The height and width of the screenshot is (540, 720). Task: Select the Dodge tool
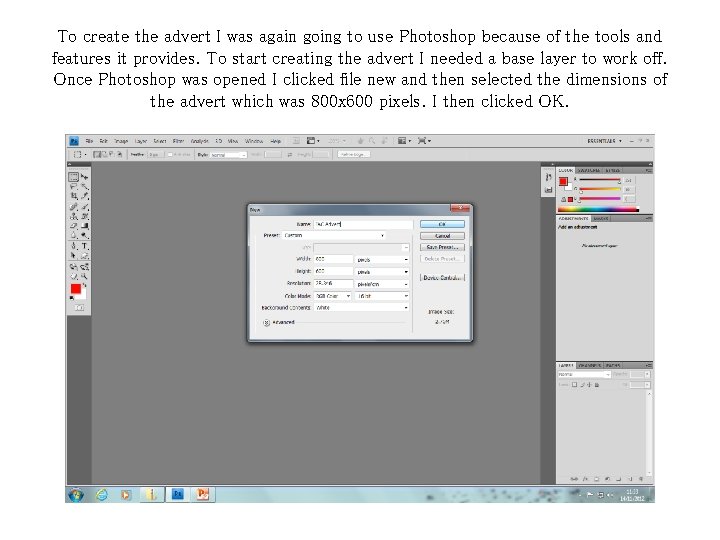pyautogui.click(x=84, y=236)
